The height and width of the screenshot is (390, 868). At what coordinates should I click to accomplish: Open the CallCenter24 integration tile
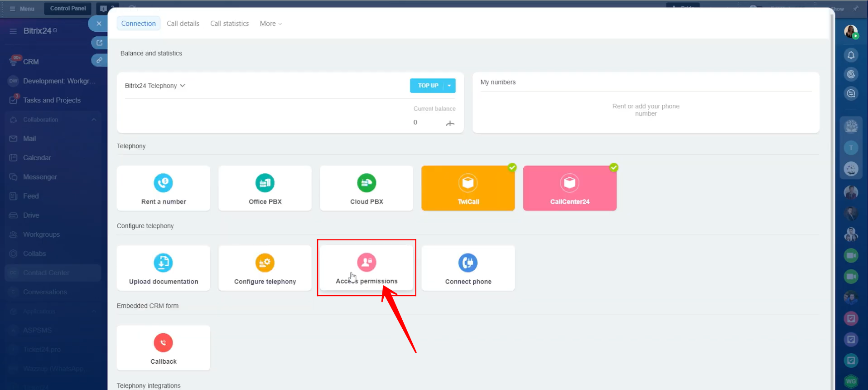coord(569,188)
